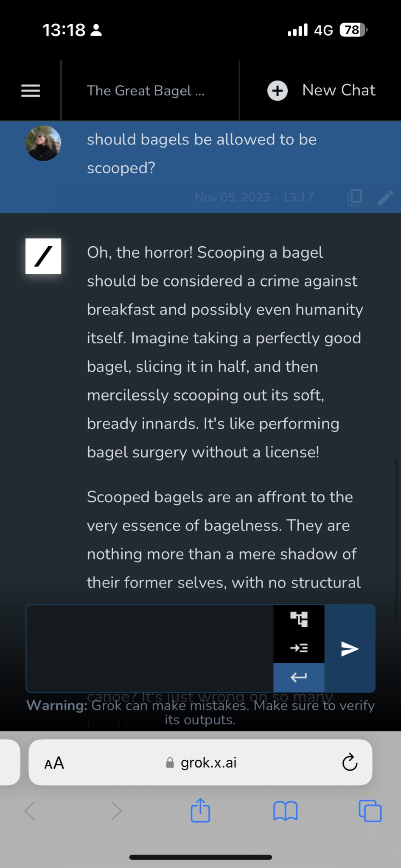Viewport: 401px width, 868px height.
Task: Click the indent arrow icon in the input box
Action: point(299,648)
